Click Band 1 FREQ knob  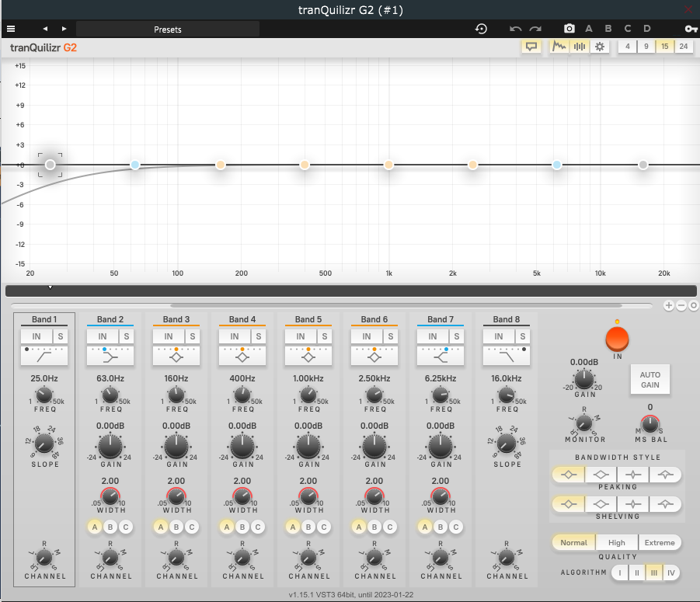[x=44, y=395]
